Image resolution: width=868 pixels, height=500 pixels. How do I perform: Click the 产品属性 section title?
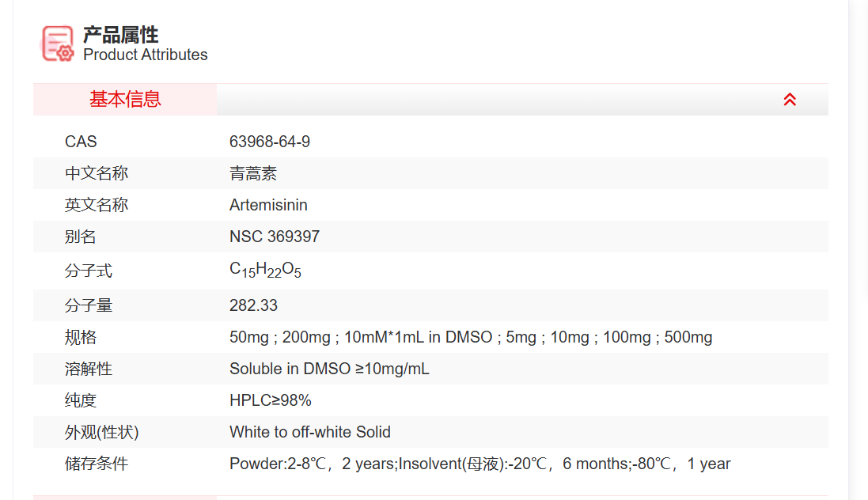(120, 35)
